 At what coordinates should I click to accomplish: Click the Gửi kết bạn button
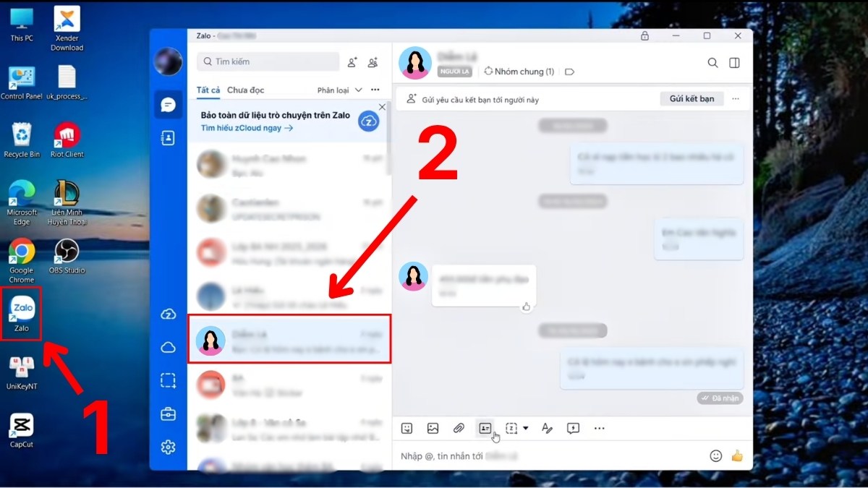pyautogui.click(x=692, y=98)
